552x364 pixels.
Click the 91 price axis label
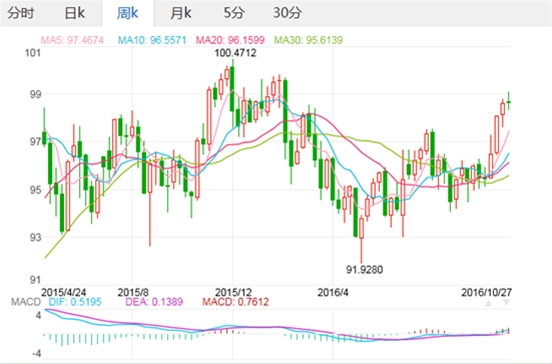[x=35, y=280]
